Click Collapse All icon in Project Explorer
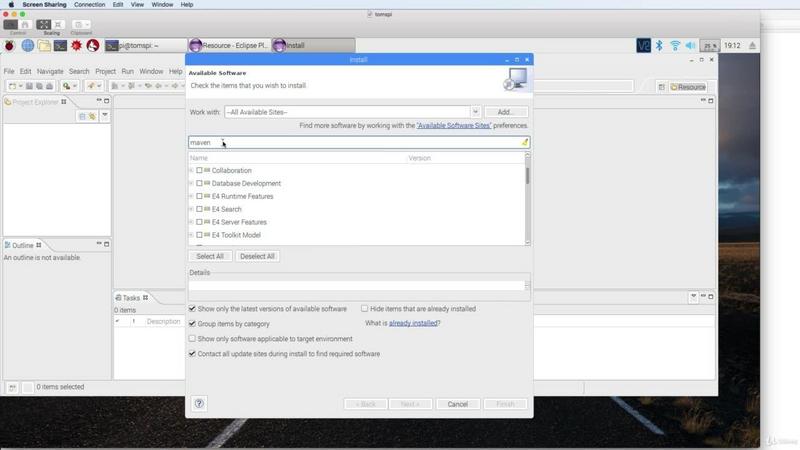800x450 pixels. coord(82,116)
